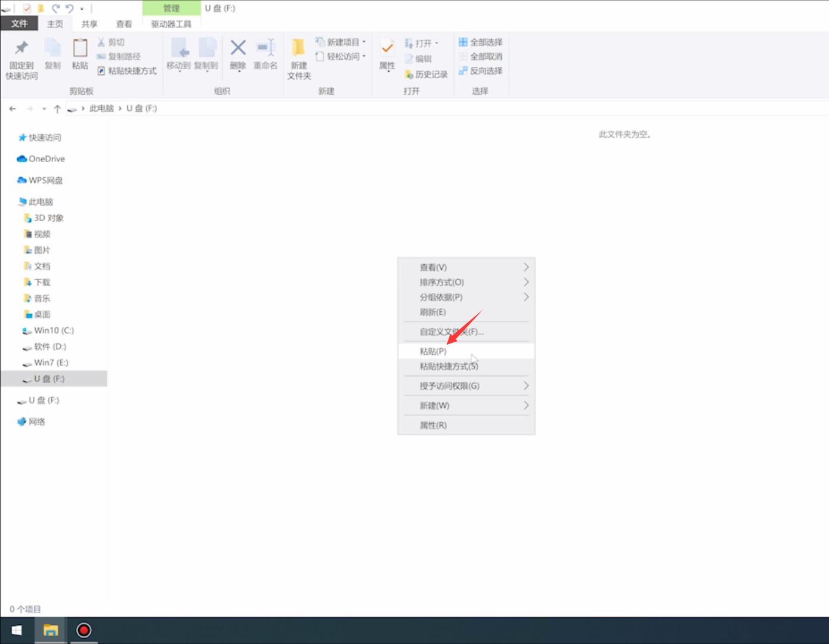Click the undo icon in title bar

(69, 8)
